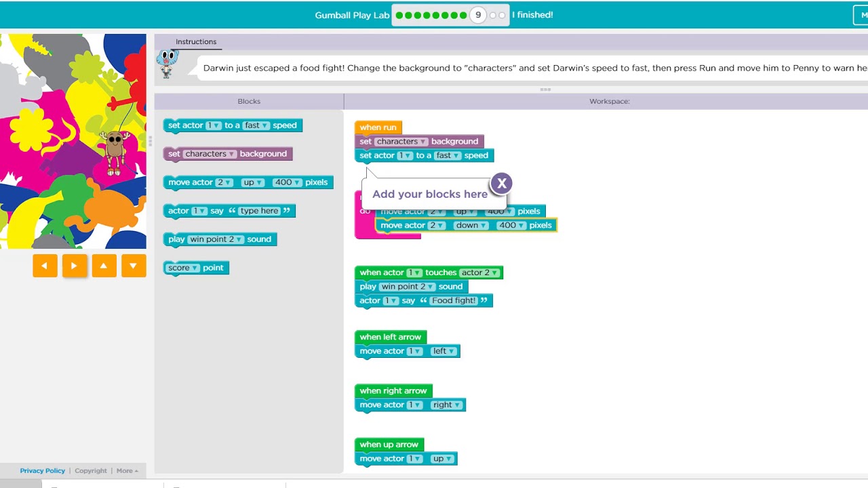Click the Gumball character instruction avatar
Image resolution: width=868 pixels, height=488 pixels.
coord(167,64)
